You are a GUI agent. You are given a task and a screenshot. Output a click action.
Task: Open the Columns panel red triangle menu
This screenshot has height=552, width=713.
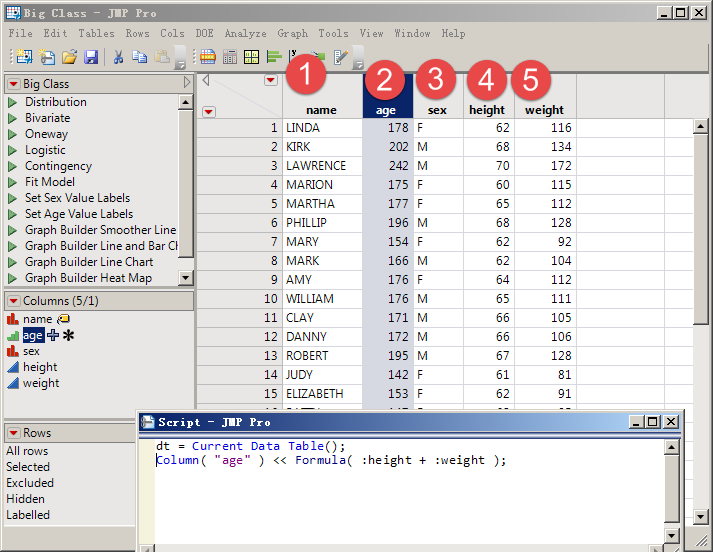tap(13, 301)
